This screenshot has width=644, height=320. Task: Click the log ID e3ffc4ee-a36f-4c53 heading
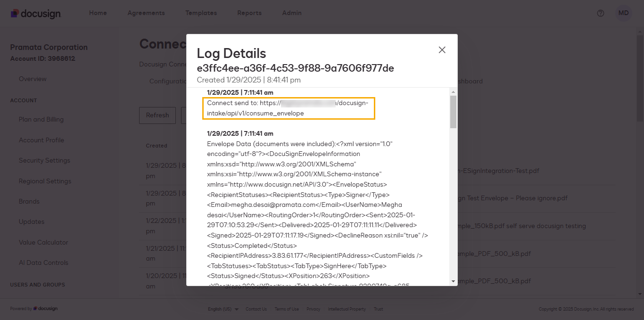click(295, 68)
